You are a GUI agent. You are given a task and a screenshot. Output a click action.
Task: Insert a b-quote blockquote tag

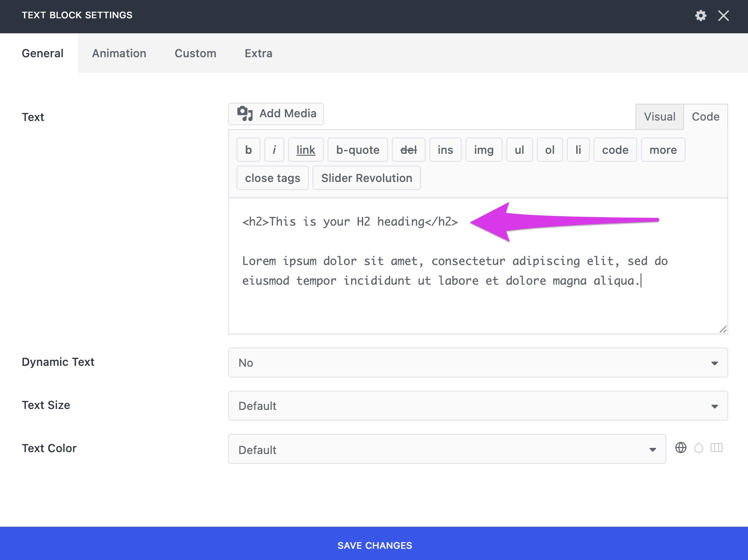click(x=358, y=150)
